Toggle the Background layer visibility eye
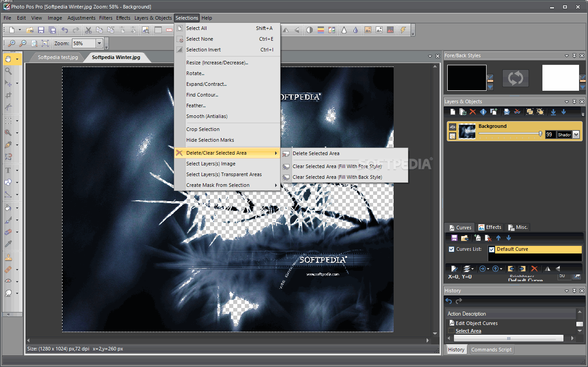 point(453,127)
